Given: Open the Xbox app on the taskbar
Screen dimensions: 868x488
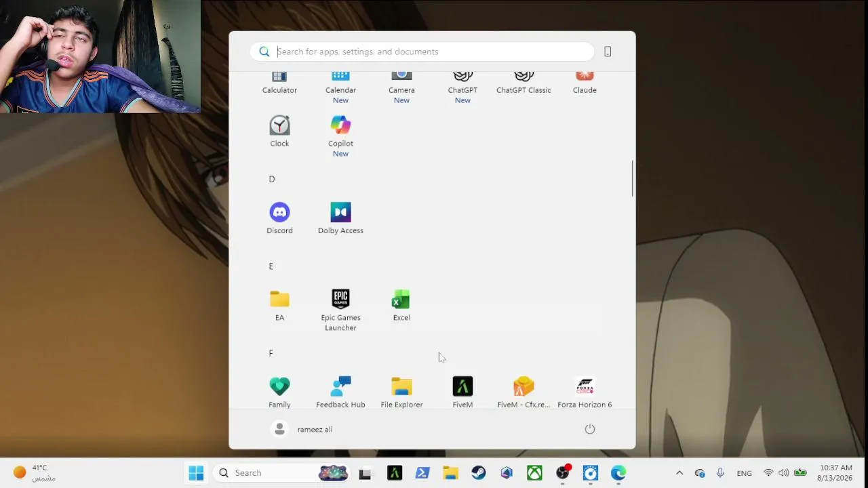Looking at the screenshot, I should tap(534, 473).
